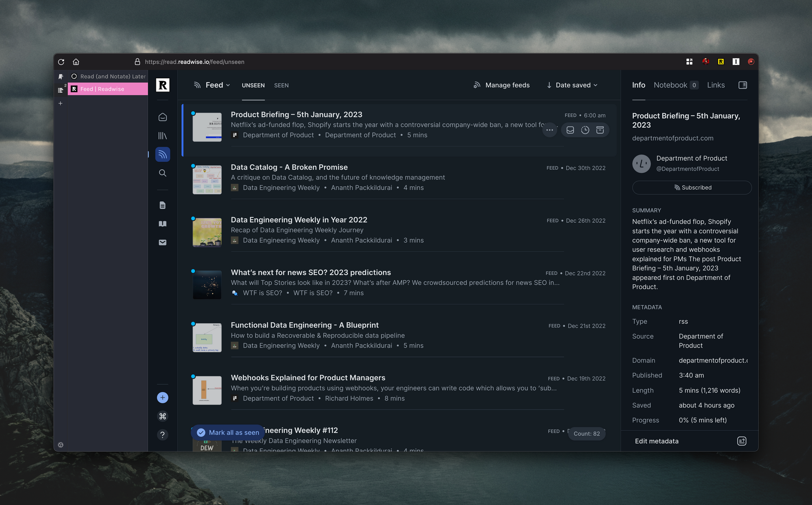
Task: Toggle the Subscribed button
Action: [x=692, y=187]
